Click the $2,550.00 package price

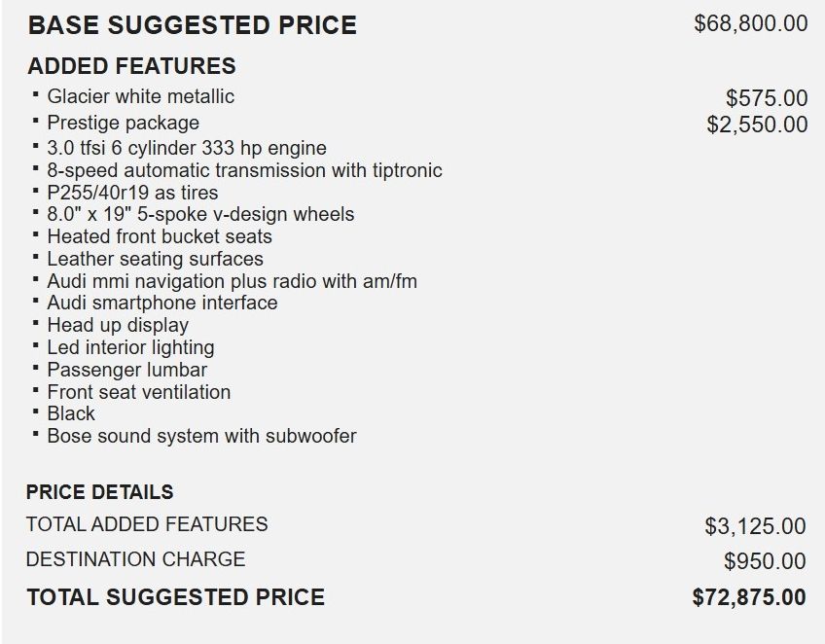tap(757, 125)
